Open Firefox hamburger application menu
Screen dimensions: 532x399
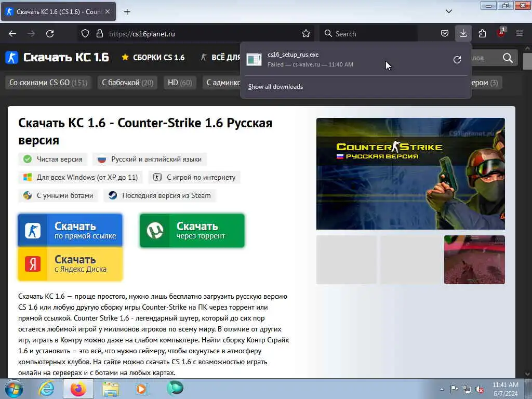tap(519, 34)
